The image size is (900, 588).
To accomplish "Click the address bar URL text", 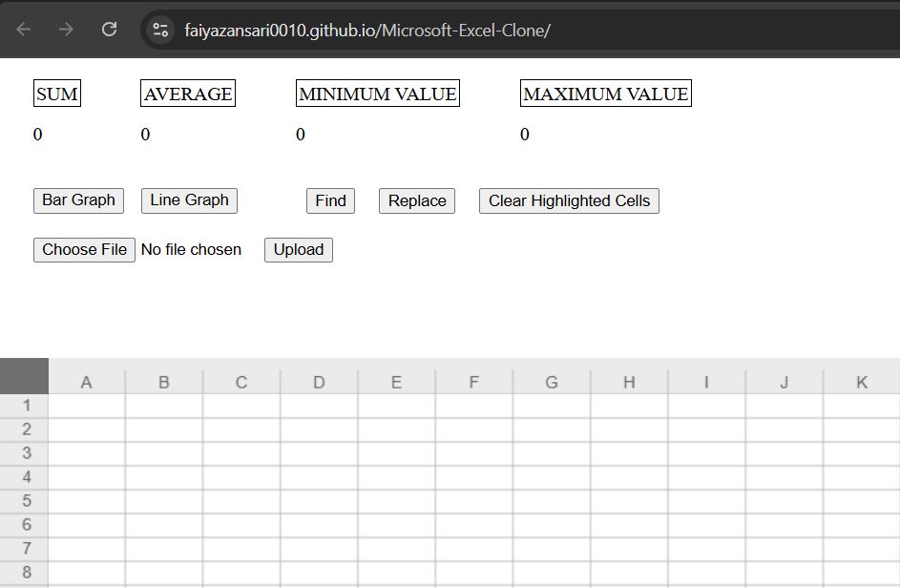I will click(x=367, y=30).
